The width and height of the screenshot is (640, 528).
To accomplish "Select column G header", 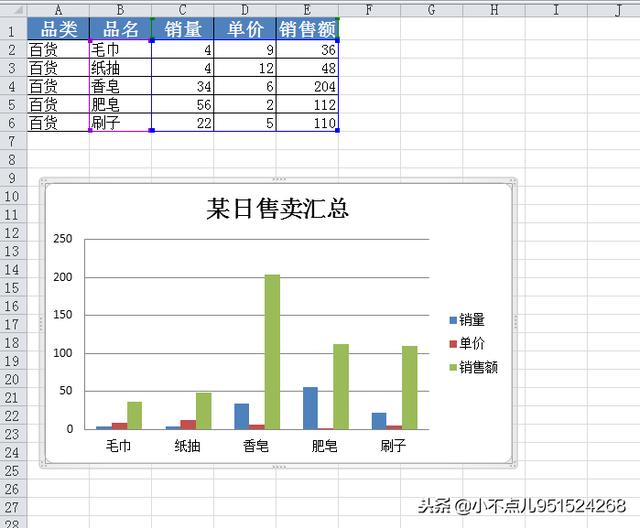I will pos(431,9).
